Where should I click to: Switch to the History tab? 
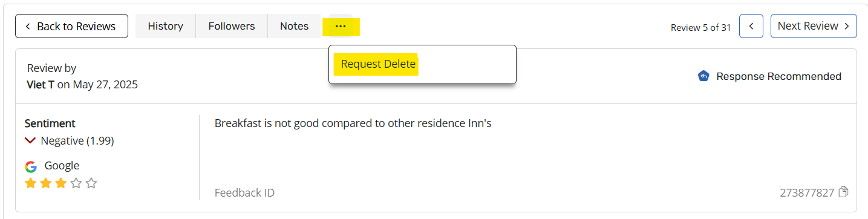pyautogui.click(x=165, y=26)
